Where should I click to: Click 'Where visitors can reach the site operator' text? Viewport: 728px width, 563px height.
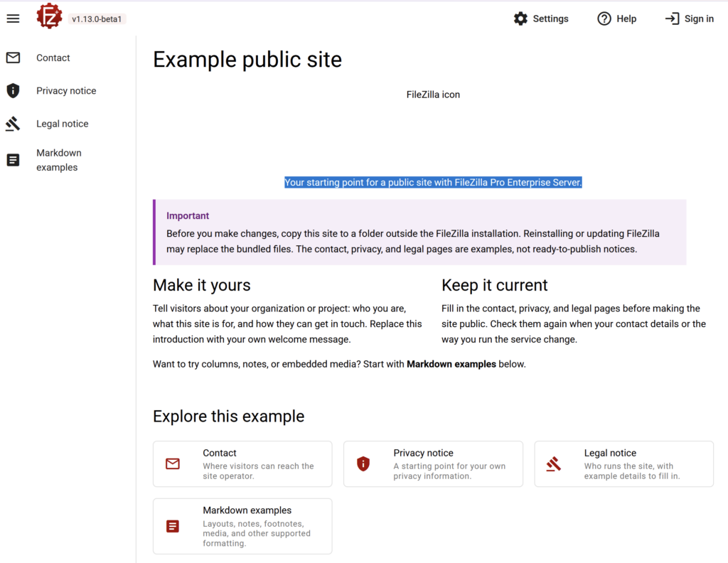258,471
